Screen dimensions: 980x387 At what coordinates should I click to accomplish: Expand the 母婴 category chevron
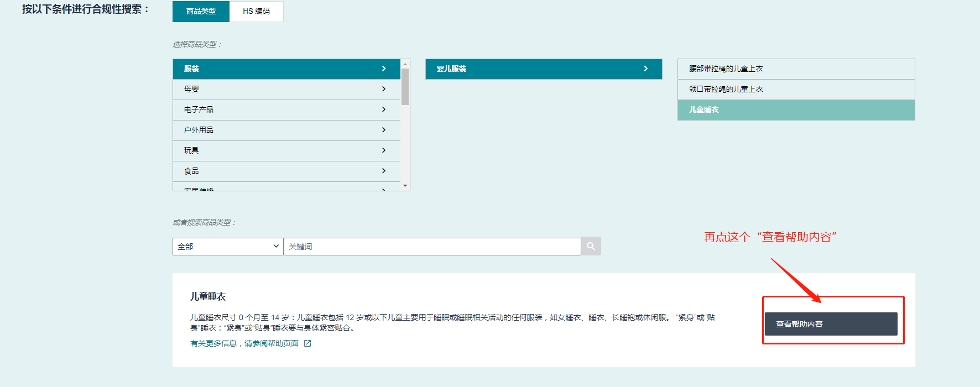pyautogui.click(x=384, y=89)
